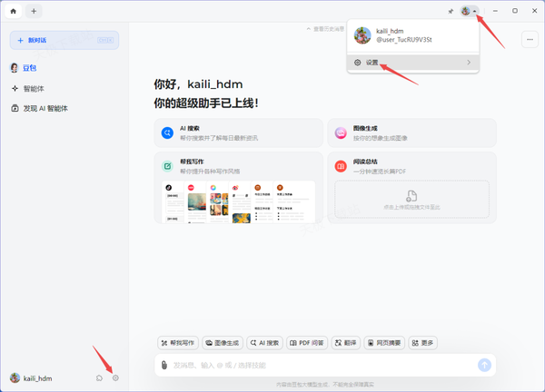
Task: Collapse the avatar dropdown in the title bar
Action: click(x=470, y=11)
